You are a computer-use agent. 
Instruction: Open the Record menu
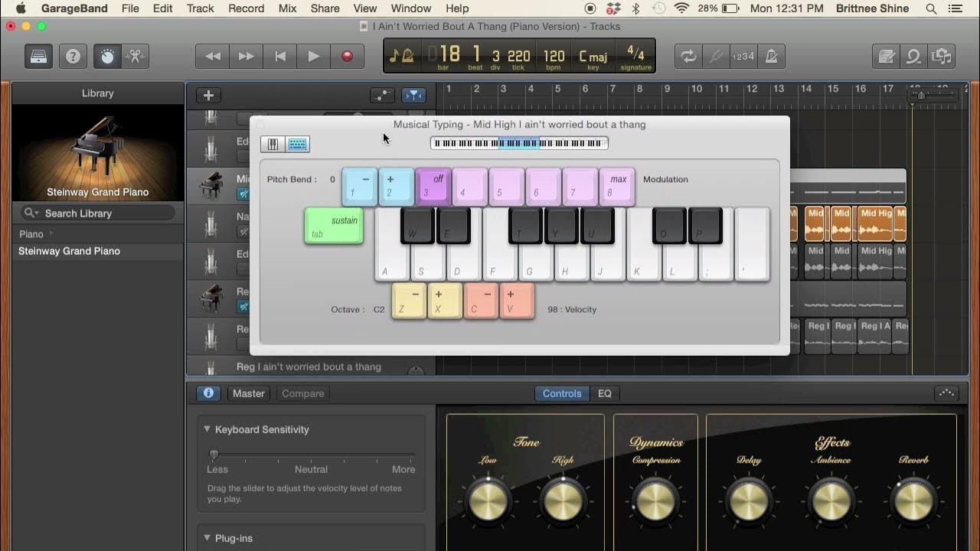(246, 8)
